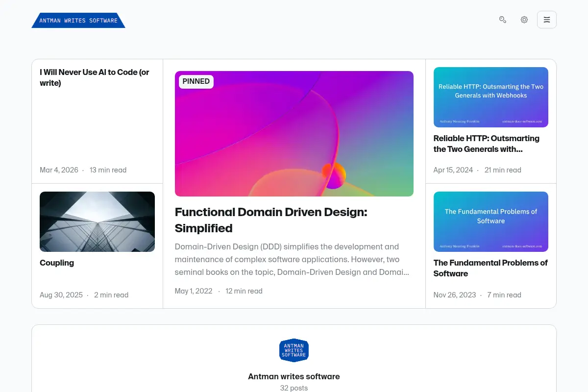Click the blue hexagon publication avatar
The width and height of the screenshot is (588, 392).
click(x=294, y=350)
